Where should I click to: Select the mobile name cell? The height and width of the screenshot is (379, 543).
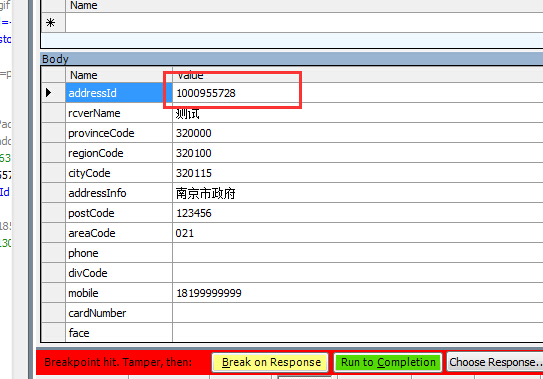[119, 293]
